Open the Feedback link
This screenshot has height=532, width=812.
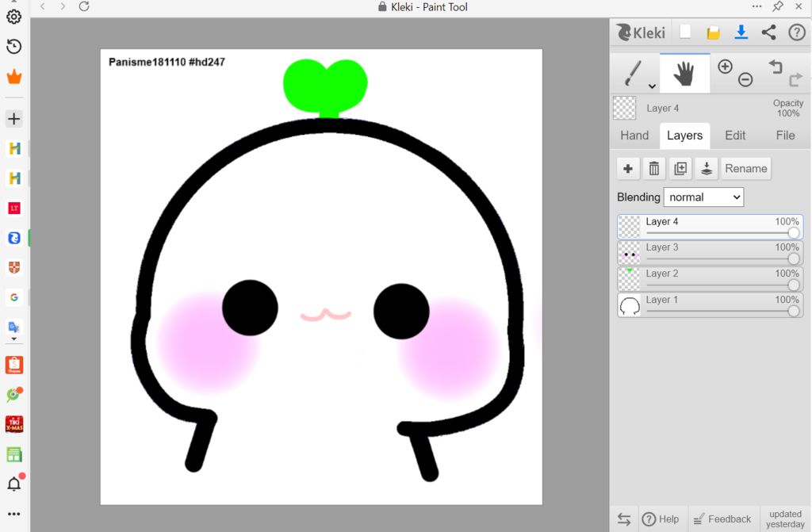pos(722,519)
